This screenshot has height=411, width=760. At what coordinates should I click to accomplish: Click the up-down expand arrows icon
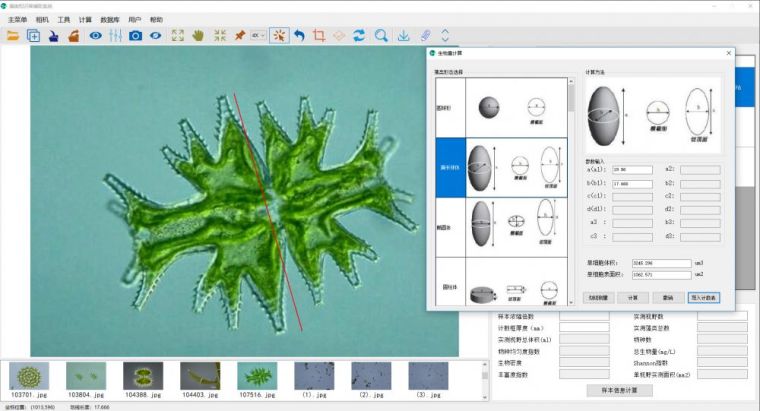click(445, 35)
